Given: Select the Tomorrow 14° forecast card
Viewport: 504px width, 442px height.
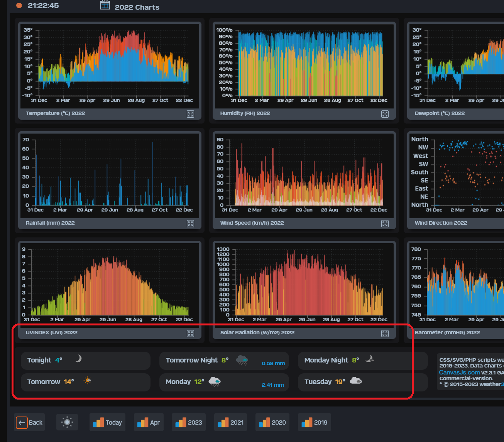Looking at the screenshot, I should pyautogui.click(x=86, y=382).
